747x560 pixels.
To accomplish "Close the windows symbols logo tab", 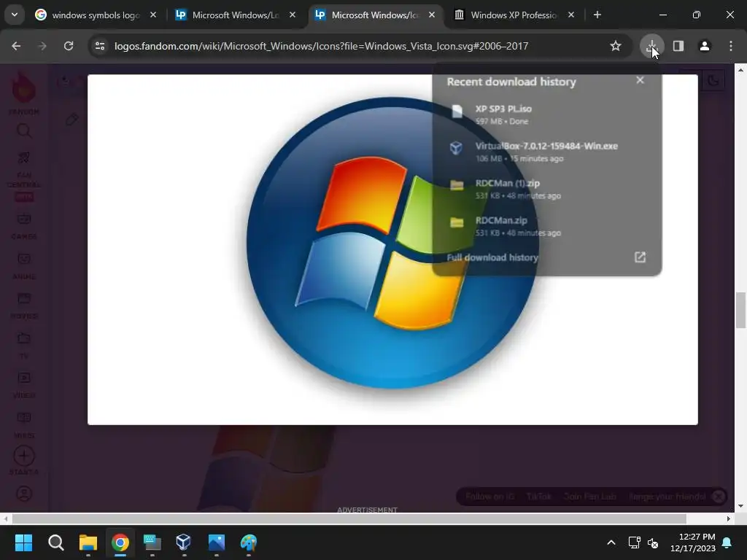I will coord(153,15).
